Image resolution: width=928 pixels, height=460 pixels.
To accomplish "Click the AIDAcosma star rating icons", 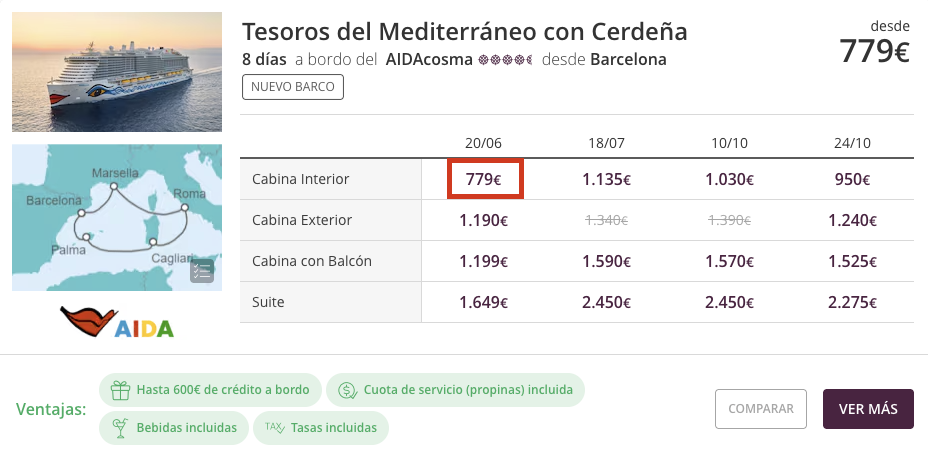I will pyautogui.click(x=505, y=60).
